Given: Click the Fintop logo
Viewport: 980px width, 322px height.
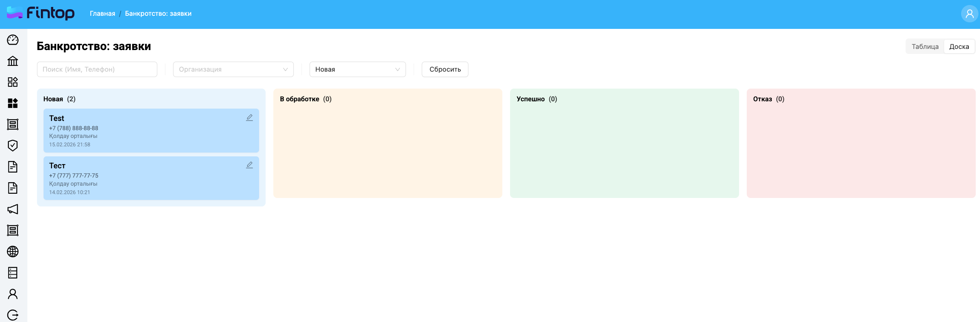Looking at the screenshot, I should [x=41, y=13].
